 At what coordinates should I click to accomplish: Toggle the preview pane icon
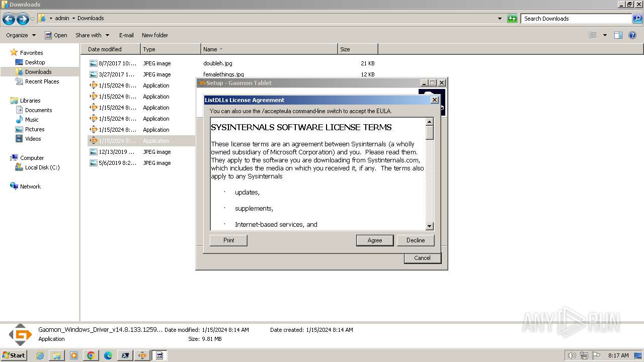tap(618, 35)
